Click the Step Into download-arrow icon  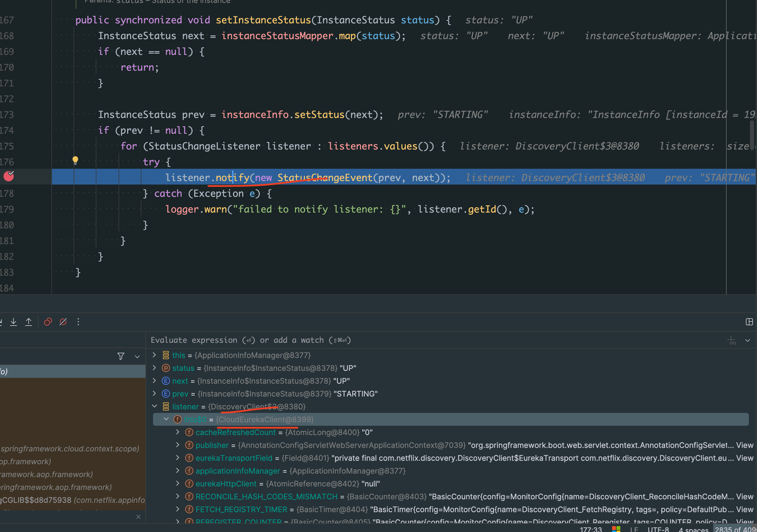pos(14,322)
